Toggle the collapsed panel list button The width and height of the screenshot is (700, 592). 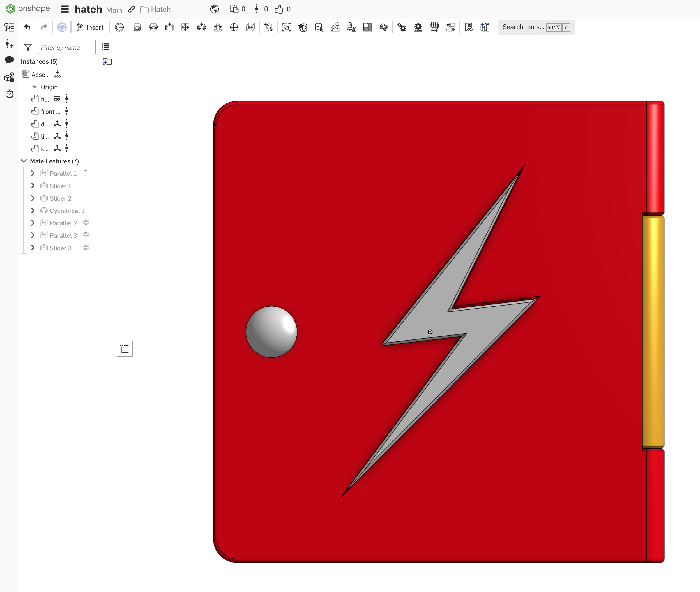125,349
